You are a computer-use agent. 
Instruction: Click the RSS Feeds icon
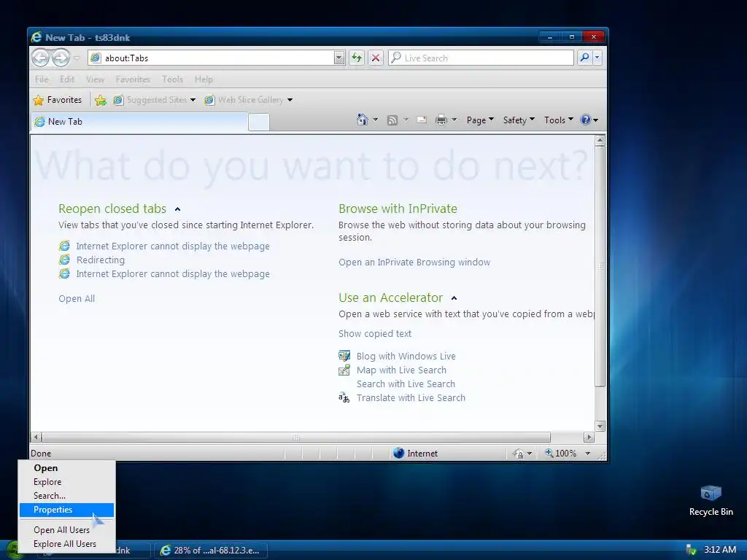(x=392, y=120)
